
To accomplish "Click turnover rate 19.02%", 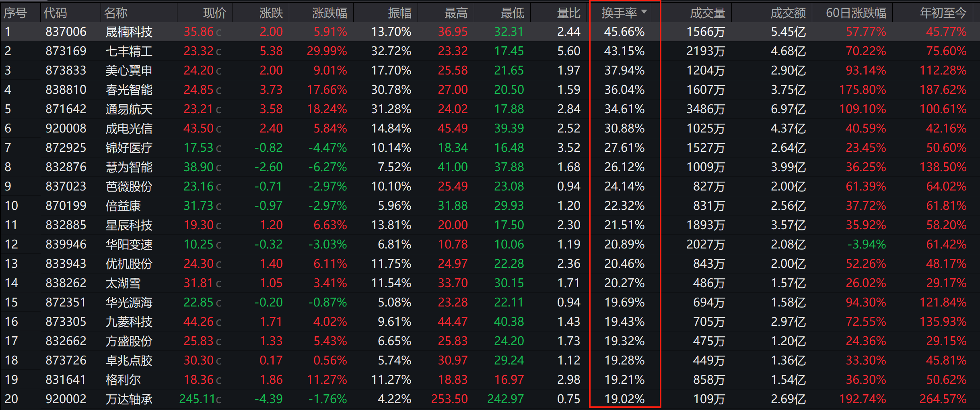I will click(624, 399).
